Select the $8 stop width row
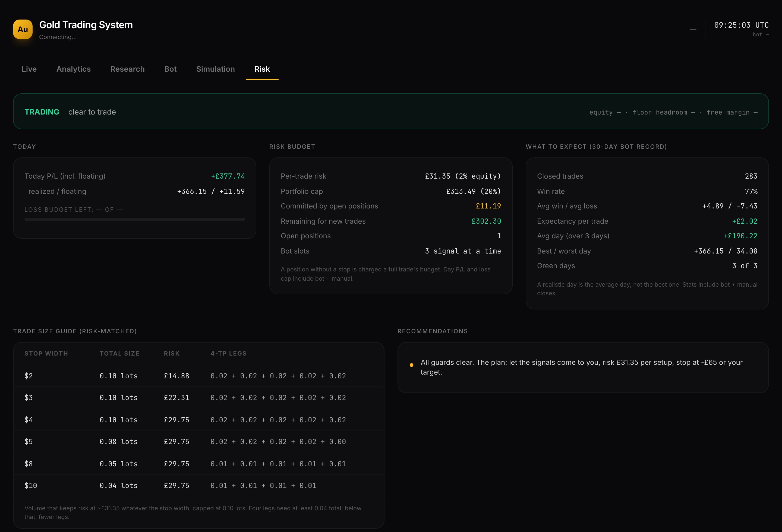Image resolution: width=782 pixels, height=532 pixels. [198, 464]
